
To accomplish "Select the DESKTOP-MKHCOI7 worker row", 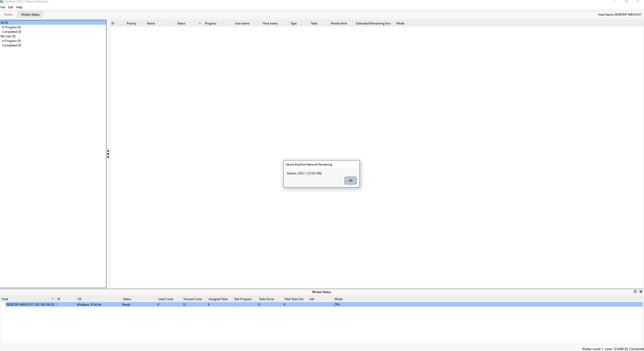I will pyautogui.click(x=322, y=304).
